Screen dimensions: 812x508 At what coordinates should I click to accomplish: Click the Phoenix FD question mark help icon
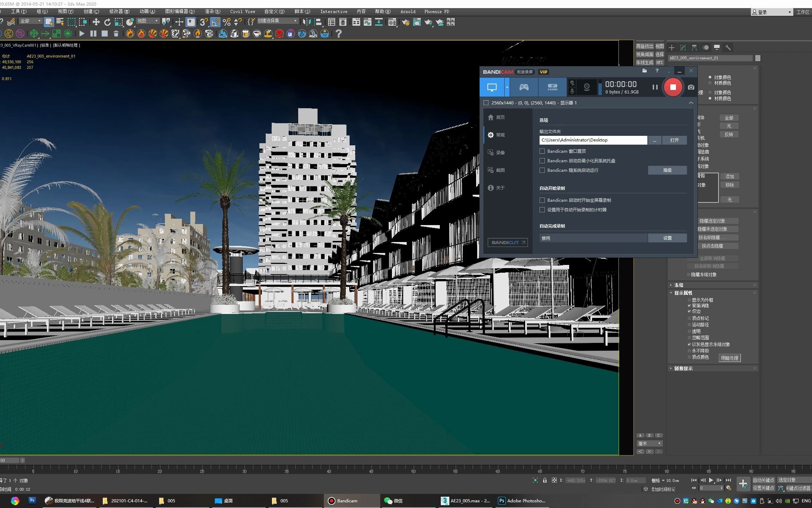(x=338, y=34)
